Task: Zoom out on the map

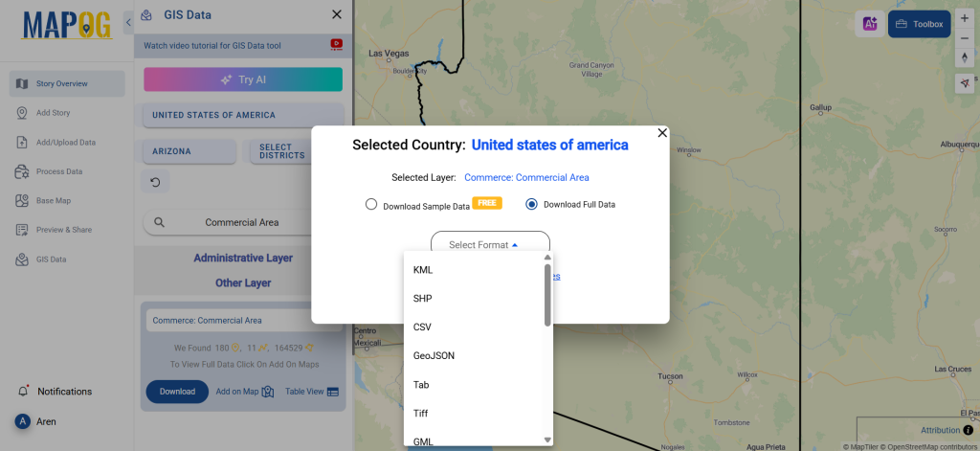Action: pos(964,39)
